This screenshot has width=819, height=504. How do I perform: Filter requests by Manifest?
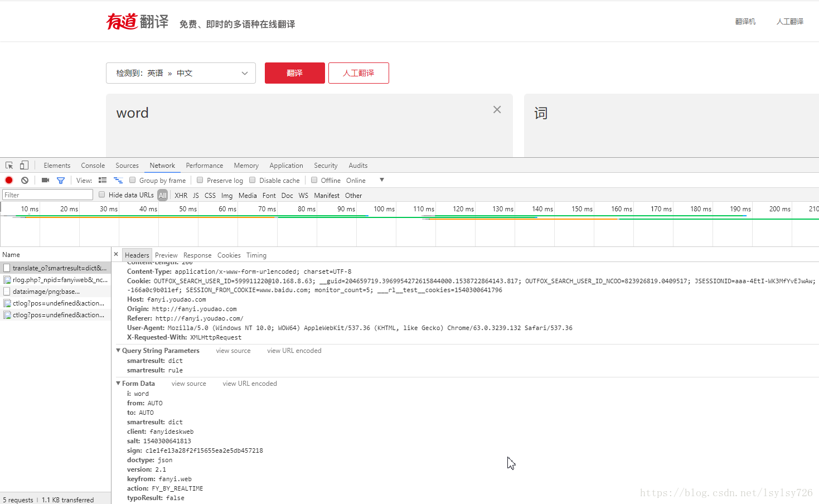coord(327,196)
